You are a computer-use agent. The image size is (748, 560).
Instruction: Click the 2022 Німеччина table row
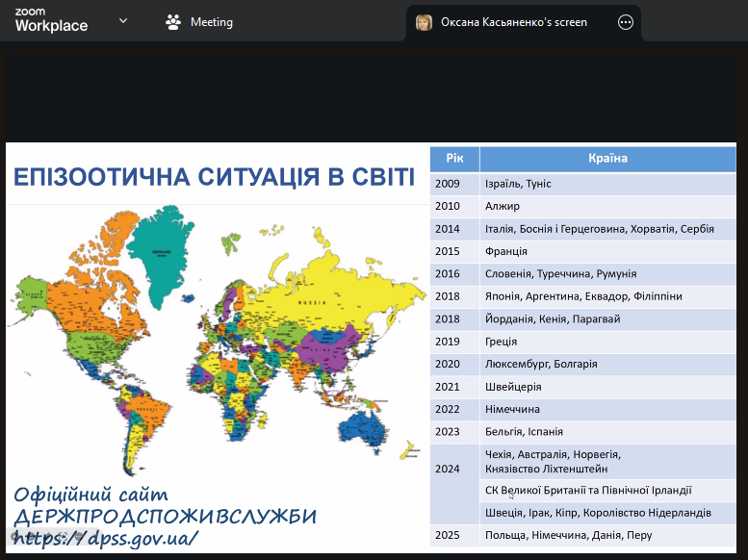click(x=582, y=409)
